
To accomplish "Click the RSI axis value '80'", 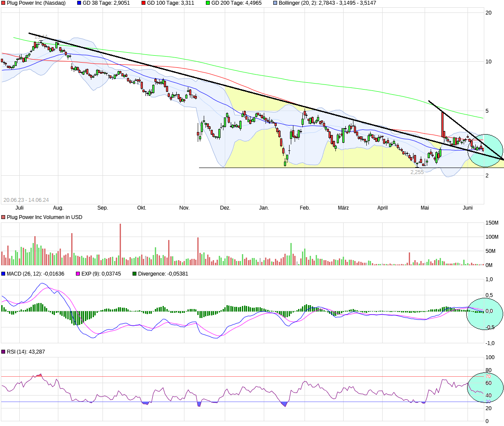I will coord(488,370).
